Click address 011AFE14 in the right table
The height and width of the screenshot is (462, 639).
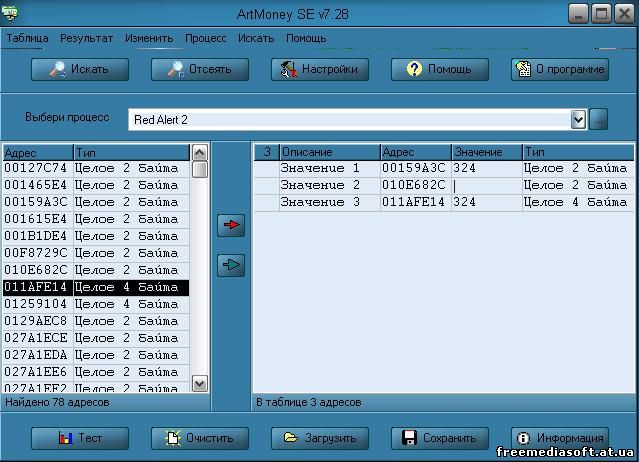tap(416, 202)
